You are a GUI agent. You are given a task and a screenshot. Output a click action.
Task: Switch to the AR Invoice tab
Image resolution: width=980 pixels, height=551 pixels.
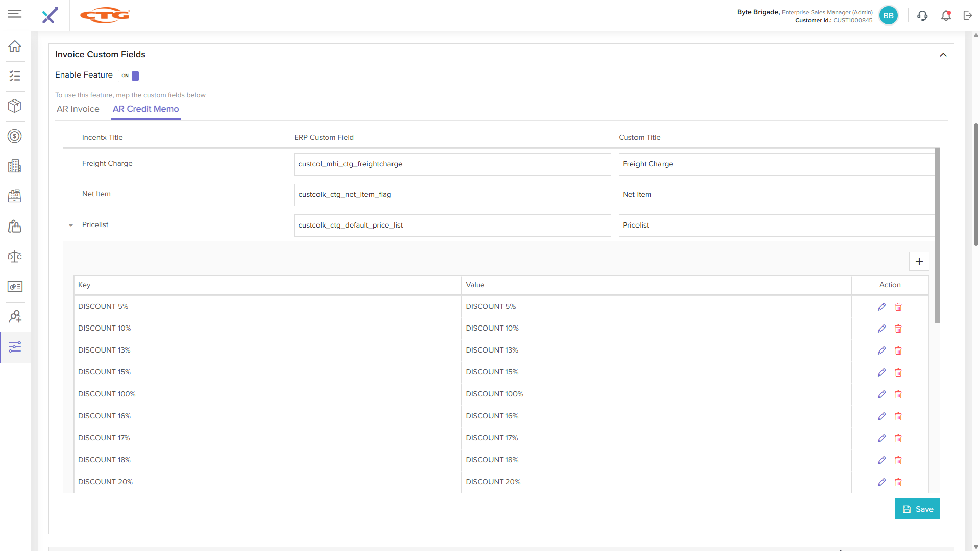(78, 109)
